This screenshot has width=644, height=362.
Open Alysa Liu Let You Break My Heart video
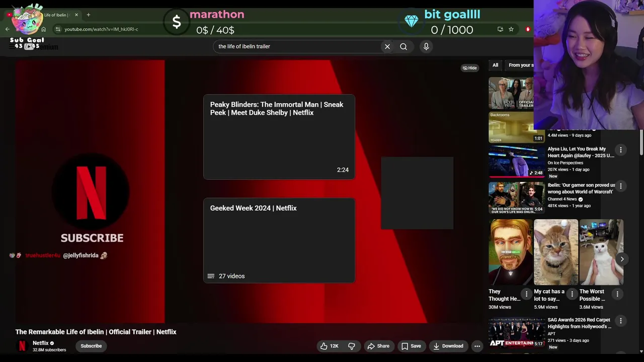581,152
